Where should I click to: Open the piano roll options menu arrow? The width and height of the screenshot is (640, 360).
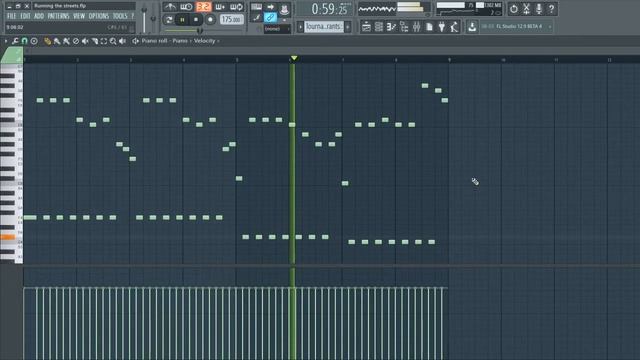pyautogui.click(x=6, y=41)
